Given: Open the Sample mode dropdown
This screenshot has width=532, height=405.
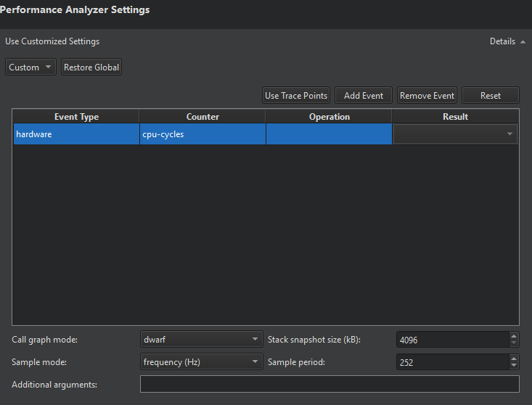Looking at the screenshot, I should point(201,361).
